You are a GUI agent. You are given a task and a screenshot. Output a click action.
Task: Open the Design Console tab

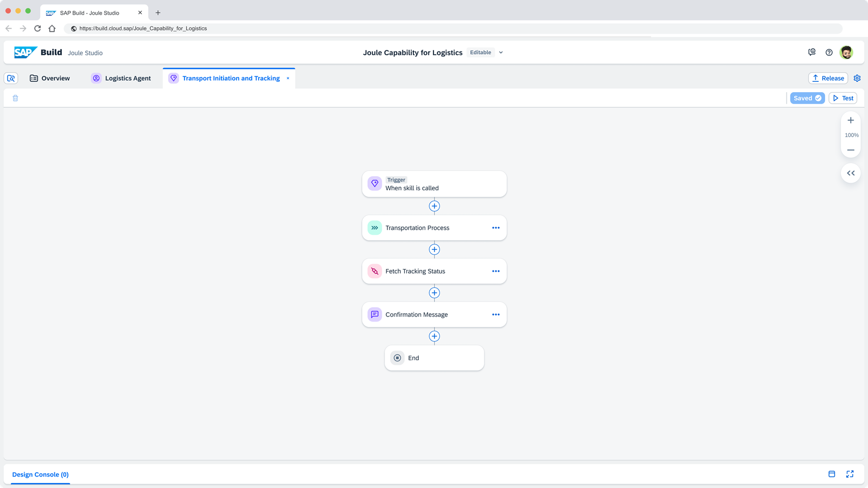pyautogui.click(x=41, y=474)
